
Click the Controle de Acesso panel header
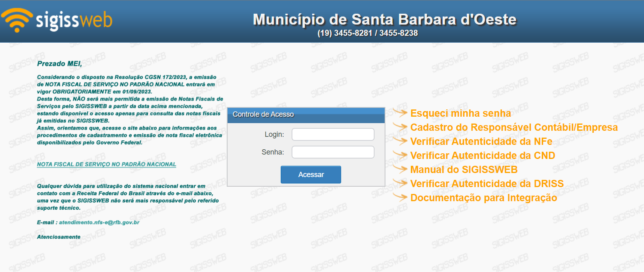click(x=306, y=115)
